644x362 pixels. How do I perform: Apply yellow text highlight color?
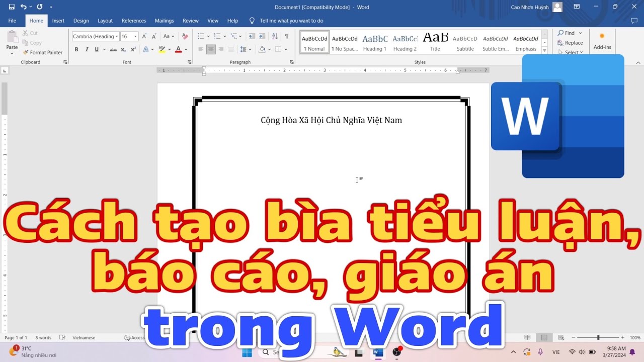coord(162,49)
